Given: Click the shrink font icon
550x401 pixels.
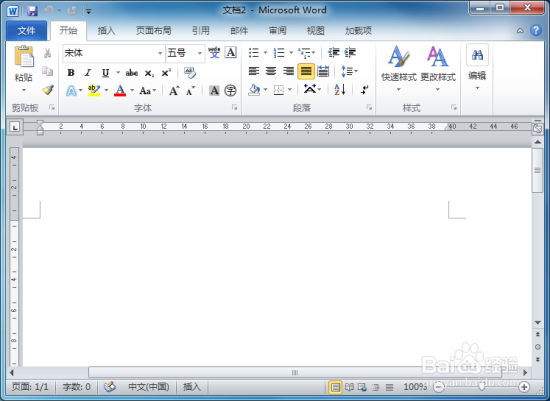Looking at the screenshot, I should 190,91.
